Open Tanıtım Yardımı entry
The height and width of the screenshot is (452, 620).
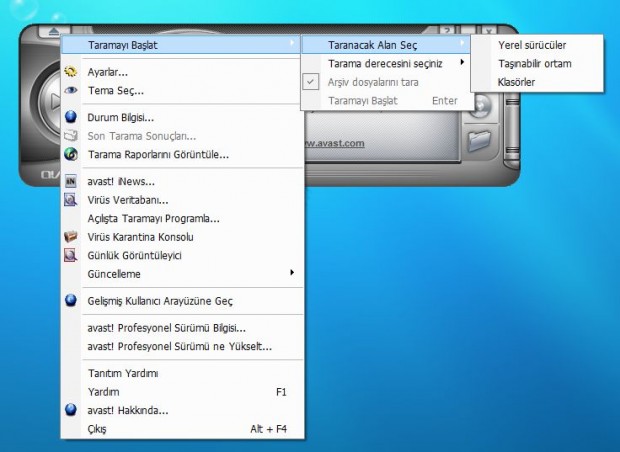pyautogui.click(x=182, y=373)
